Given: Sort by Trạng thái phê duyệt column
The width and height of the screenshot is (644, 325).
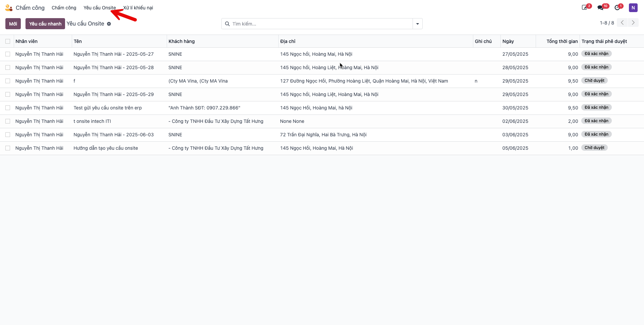Looking at the screenshot, I should [x=604, y=41].
